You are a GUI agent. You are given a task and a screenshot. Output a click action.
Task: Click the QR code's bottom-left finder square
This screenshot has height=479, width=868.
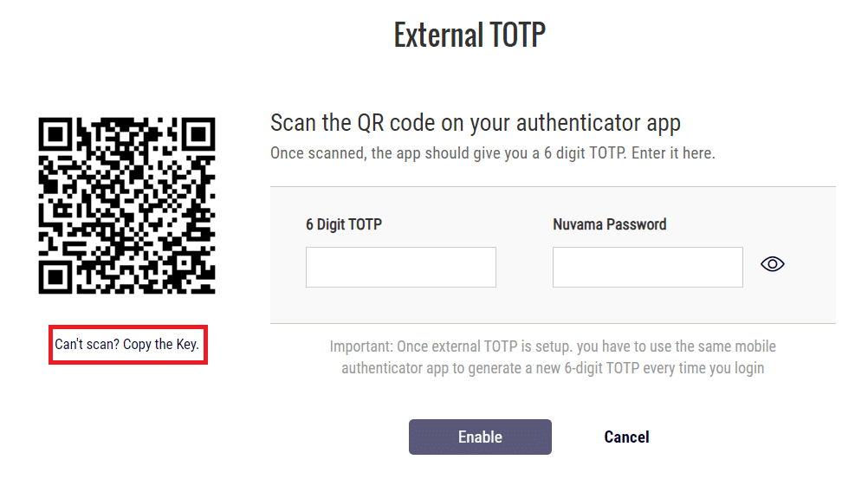pos(55,277)
